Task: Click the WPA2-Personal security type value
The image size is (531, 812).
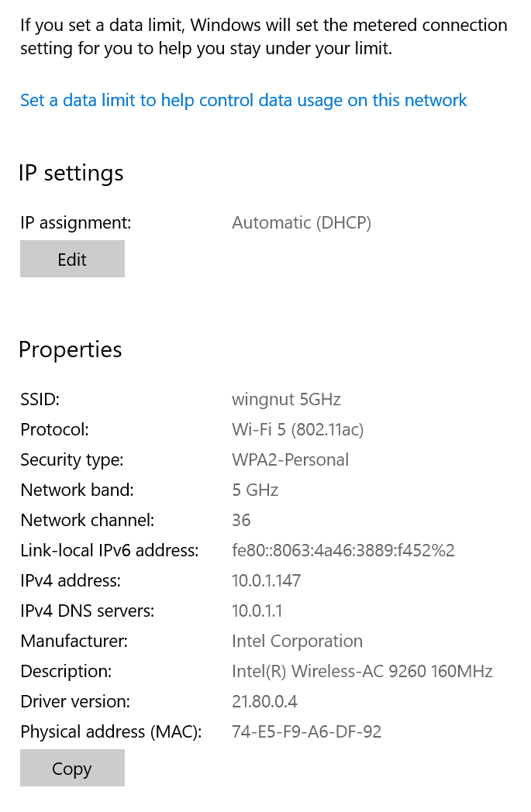Action: pyautogui.click(x=290, y=460)
